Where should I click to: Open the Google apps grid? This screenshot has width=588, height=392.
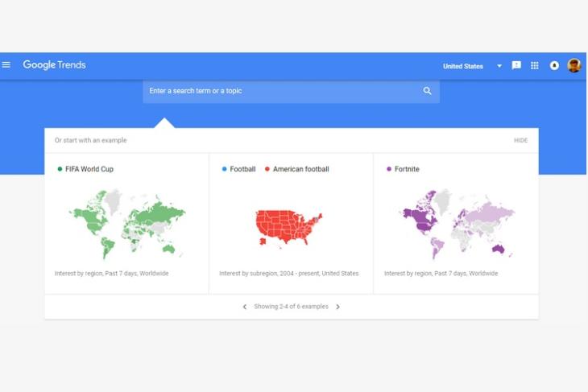535,65
